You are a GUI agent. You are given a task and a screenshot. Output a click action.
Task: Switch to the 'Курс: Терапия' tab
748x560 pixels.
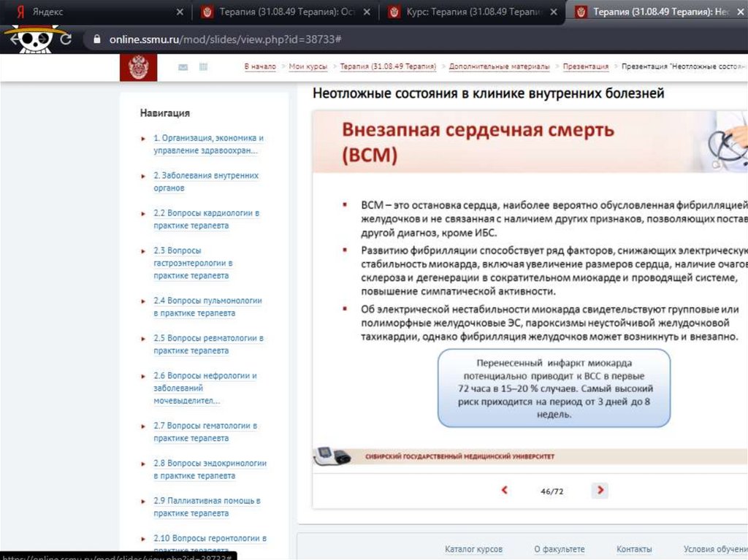tap(473, 12)
